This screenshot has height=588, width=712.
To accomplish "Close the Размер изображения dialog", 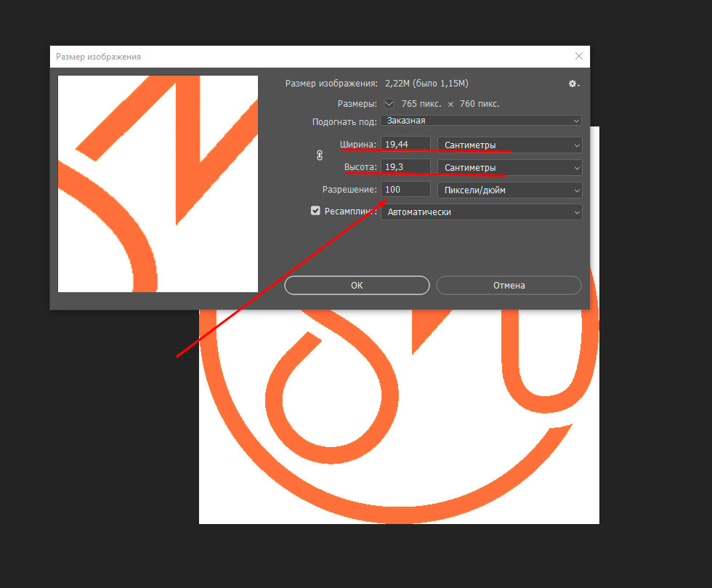I will (579, 56).
